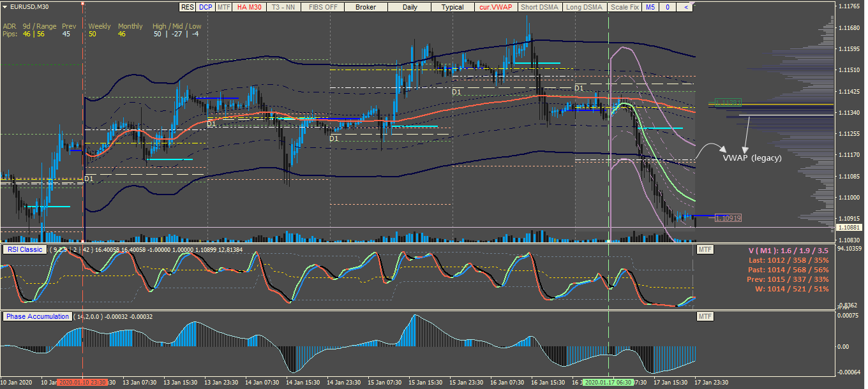Click the VWAP (legacy) annotation text
This screenshot has width=868, height=389.
pos(752,158)
